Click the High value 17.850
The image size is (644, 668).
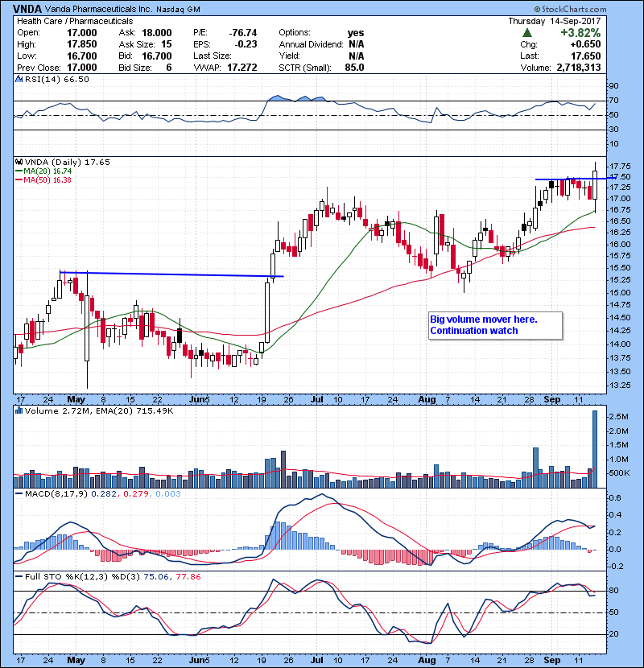pyautogui.click(x=82, y=44)
